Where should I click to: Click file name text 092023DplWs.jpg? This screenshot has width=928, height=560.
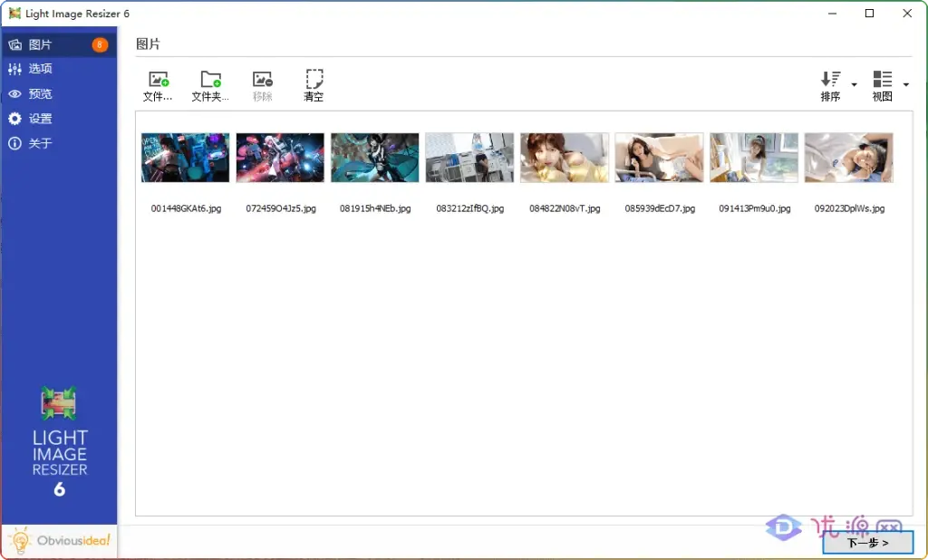click(849, 208)
